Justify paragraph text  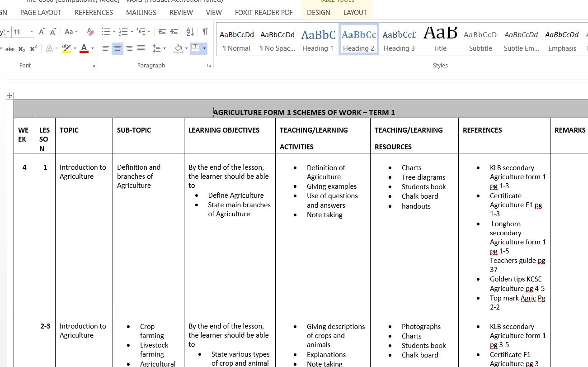tap(141, 48)
